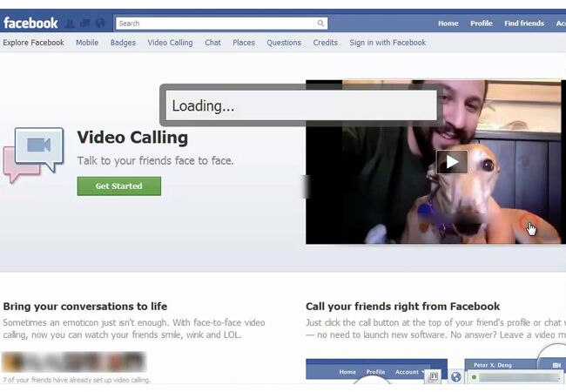Click the Video Calling heading
Viewport: 566px width, 392px height.
click(132, 138)
